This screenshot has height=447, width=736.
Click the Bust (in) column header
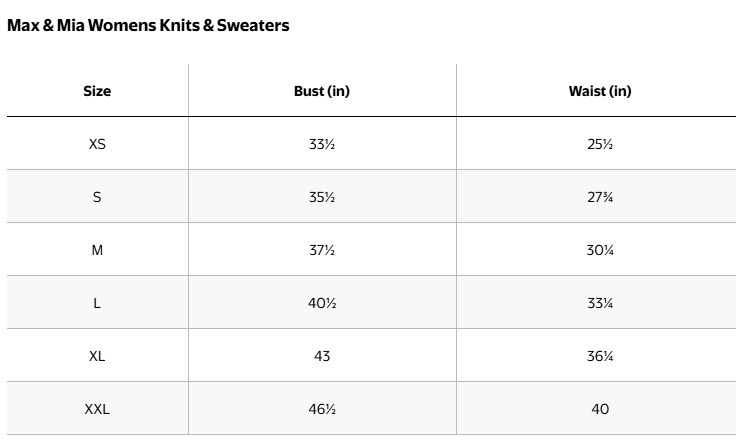tap(322, 91)
